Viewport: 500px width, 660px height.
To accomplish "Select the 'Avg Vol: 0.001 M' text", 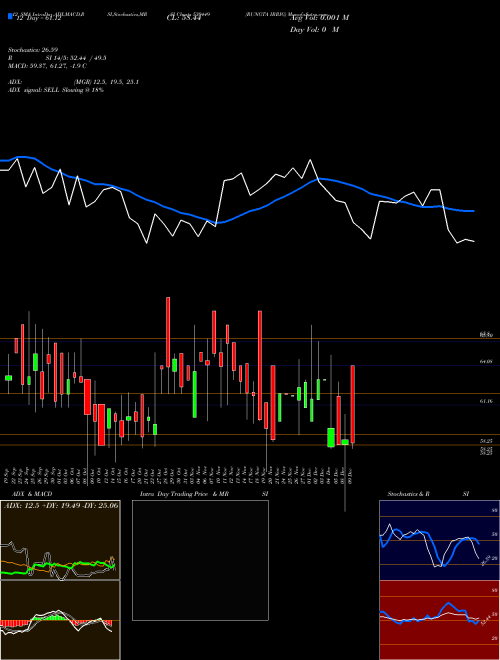I will 319,18.
